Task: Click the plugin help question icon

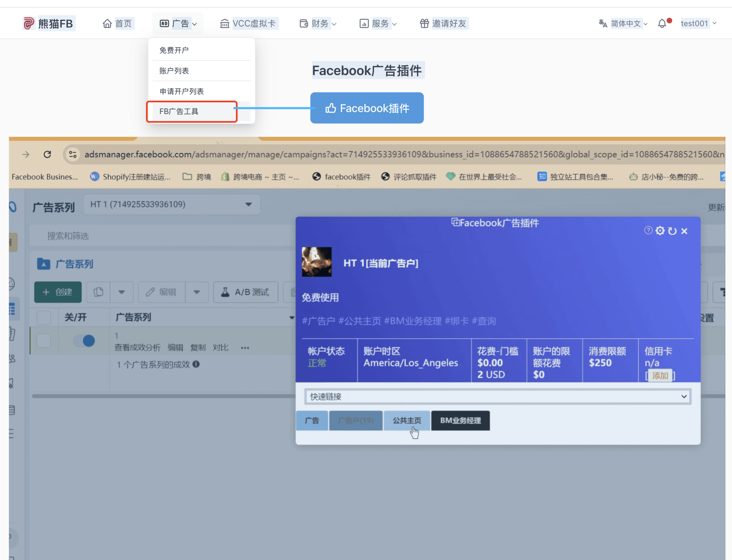Action: coord(648,230)
